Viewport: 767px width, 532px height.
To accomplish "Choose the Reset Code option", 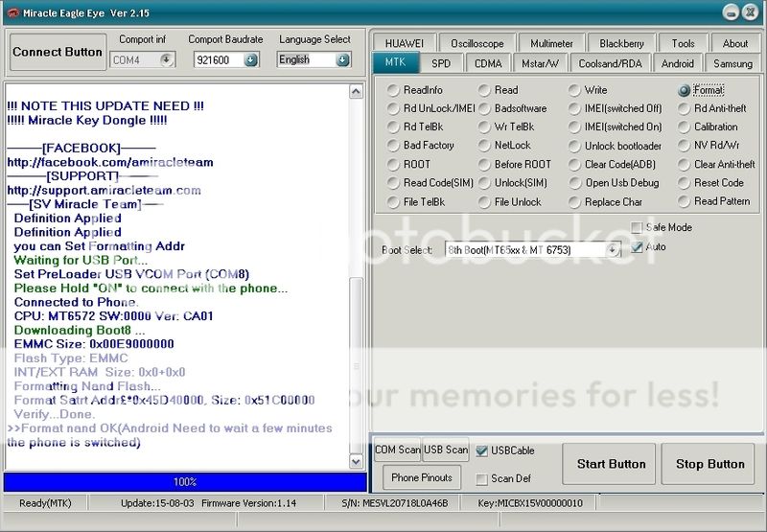I will point(710,183).
